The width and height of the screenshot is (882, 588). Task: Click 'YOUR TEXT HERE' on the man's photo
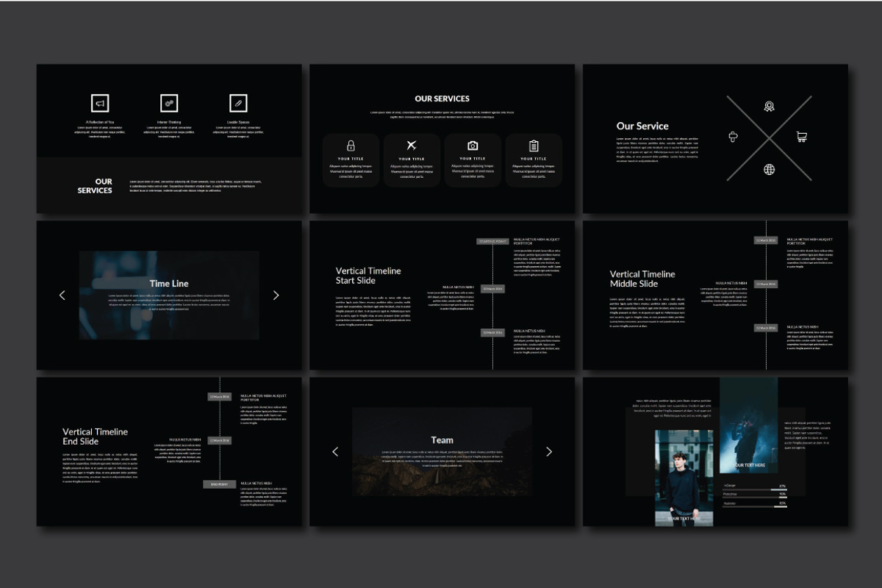[684, 518]
